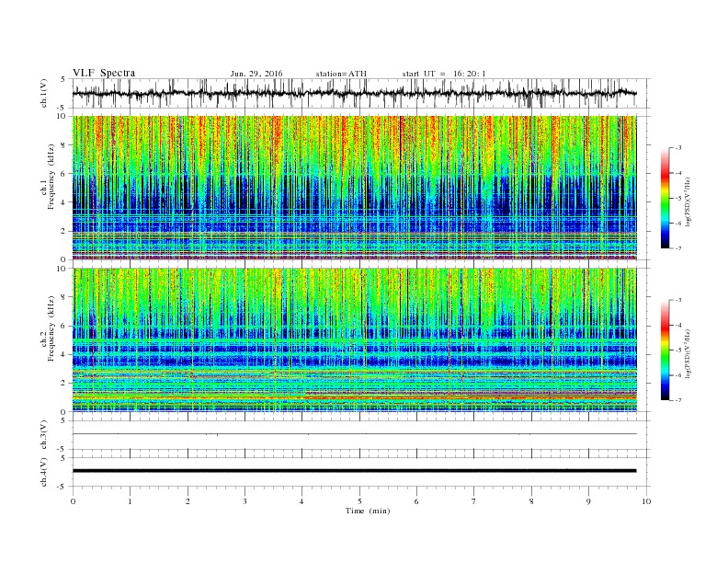Click the 1 minute tick label
The width and height of the screenshot is (728, 563).
(131, 501)
